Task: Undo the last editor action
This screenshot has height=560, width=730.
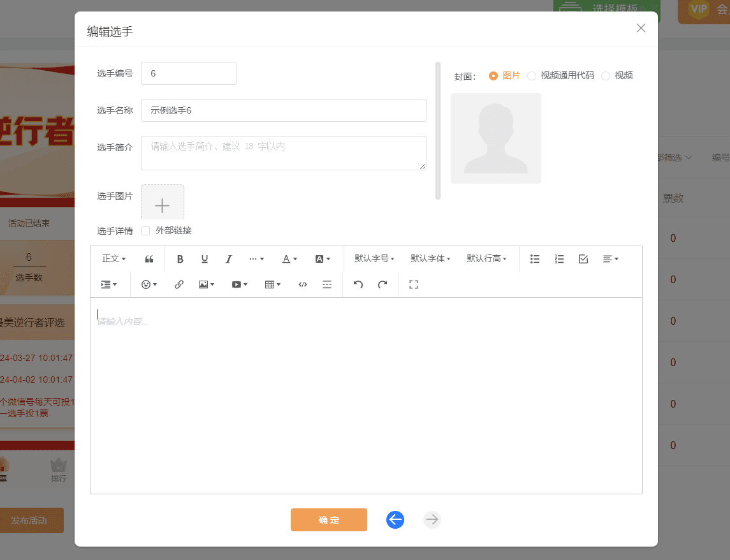Action: 358,284
